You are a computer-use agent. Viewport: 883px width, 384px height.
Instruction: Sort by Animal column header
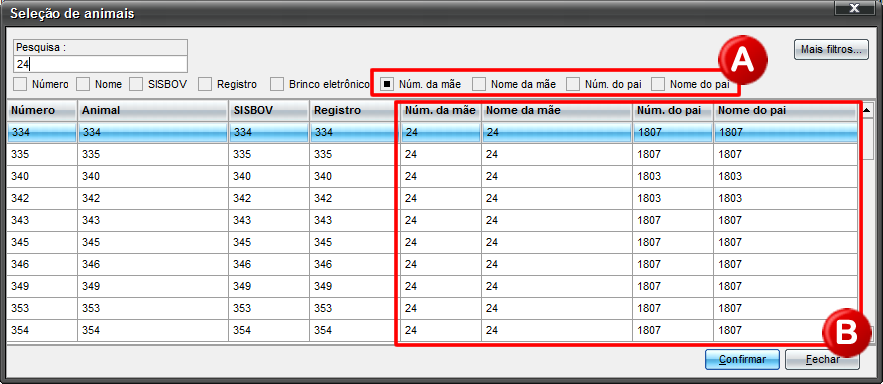153,111
